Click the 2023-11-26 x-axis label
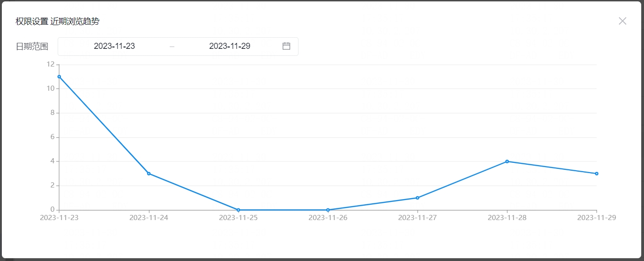The image size is (644, 261). pos(328,218)
